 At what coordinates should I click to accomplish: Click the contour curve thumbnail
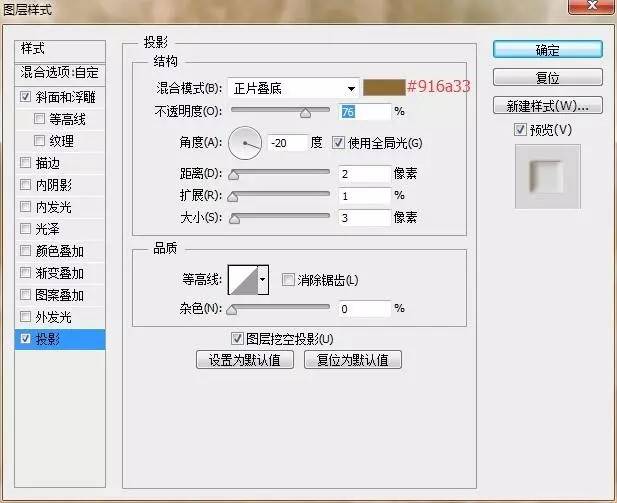tap(243, 280)
